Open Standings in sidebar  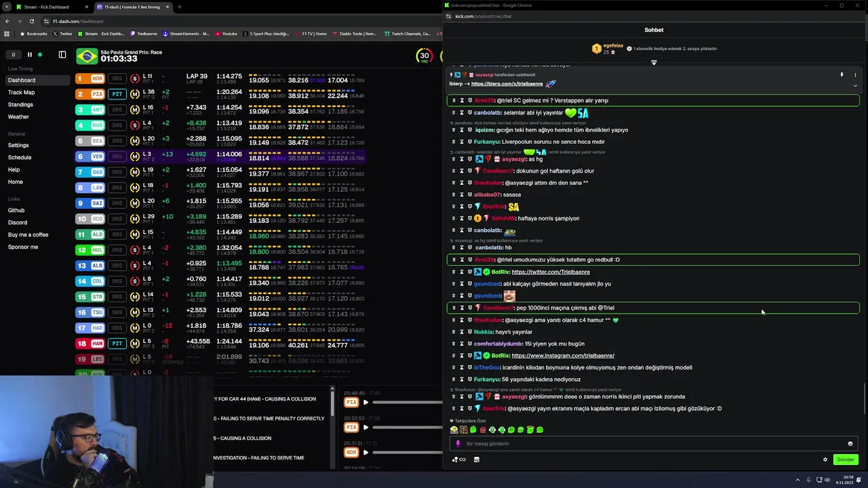click(x=20, y=104)
